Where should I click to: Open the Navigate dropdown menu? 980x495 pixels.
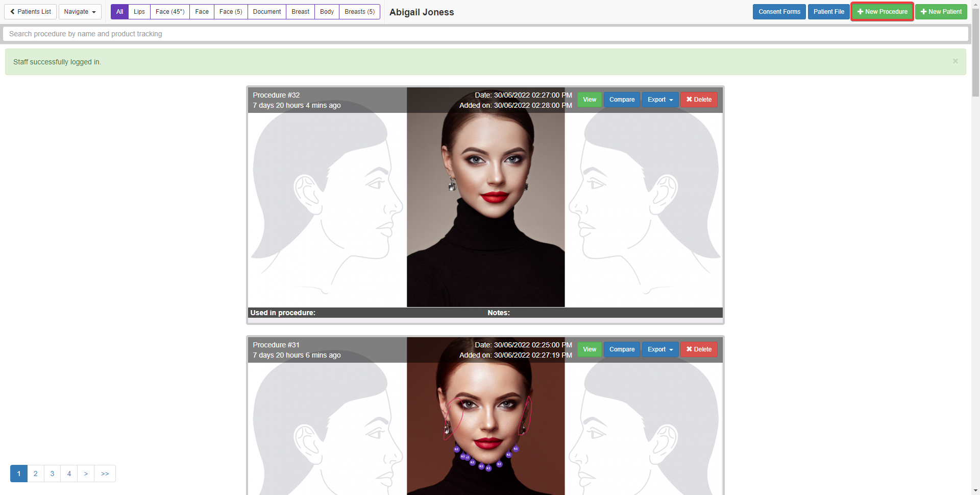pos(80,12)
